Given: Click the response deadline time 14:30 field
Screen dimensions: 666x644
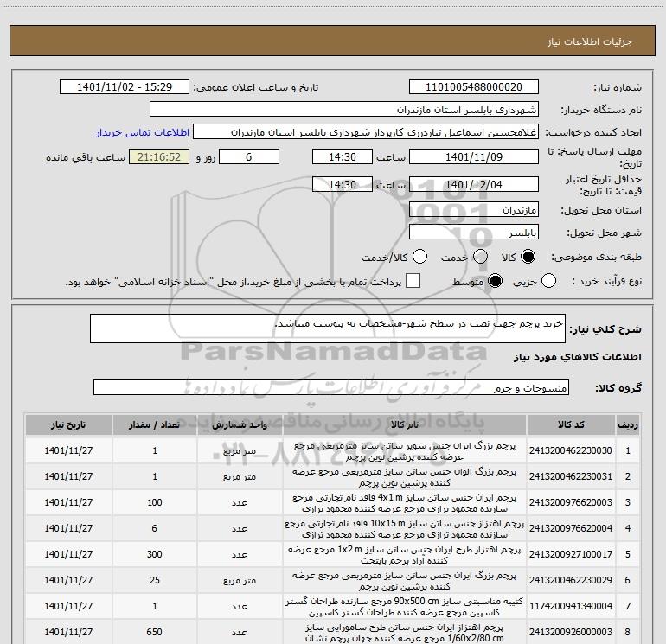Looking at the screenshot, I should [x=343, y=156].
